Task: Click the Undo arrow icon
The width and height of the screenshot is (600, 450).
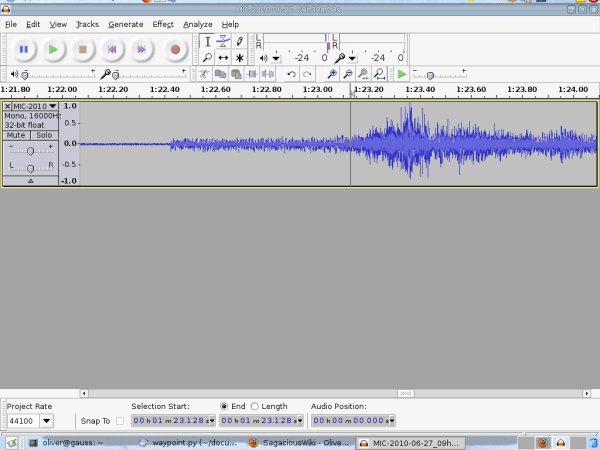Action: click(291, 74)
